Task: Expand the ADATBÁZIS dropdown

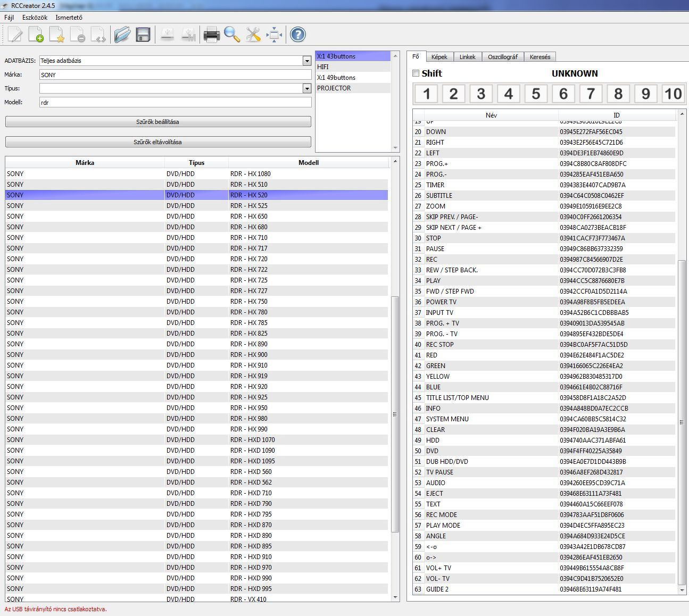Action: (x=307, y=61)
